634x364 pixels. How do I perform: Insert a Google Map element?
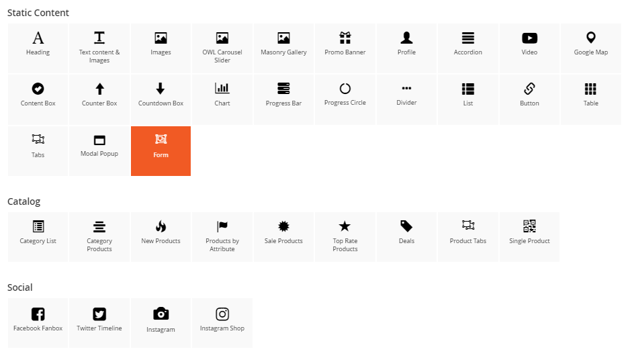point(591,48)
